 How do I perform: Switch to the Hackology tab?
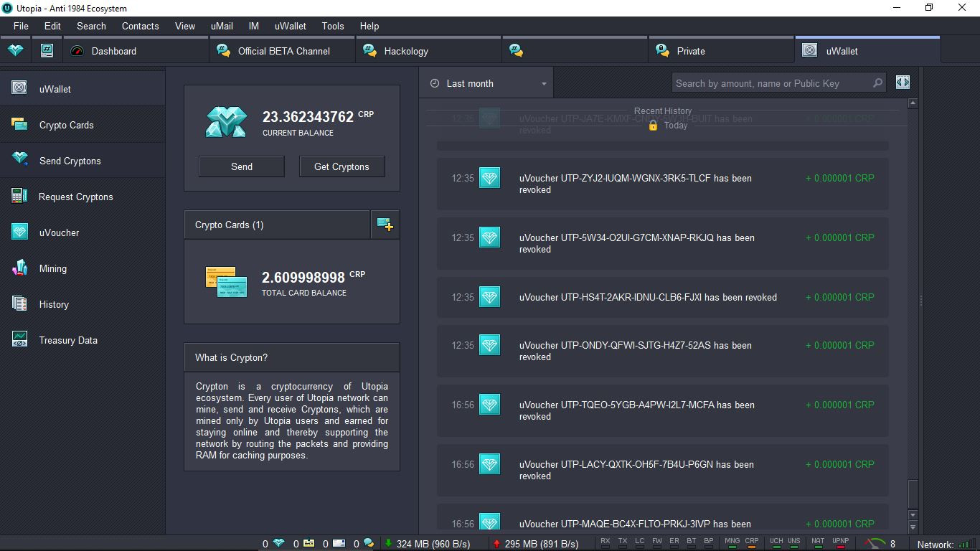429,51
